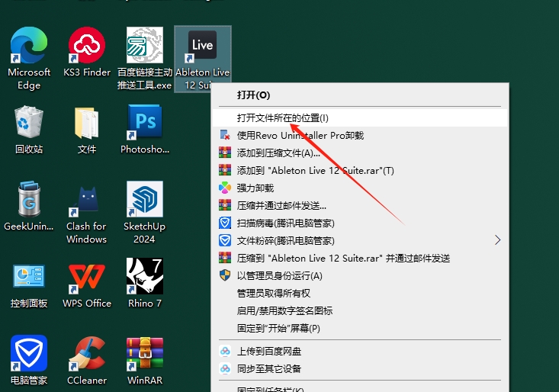Choose 启用/禁用数字签名图标 entry
The image size is (559, 392).
click(x=360, y=310)
